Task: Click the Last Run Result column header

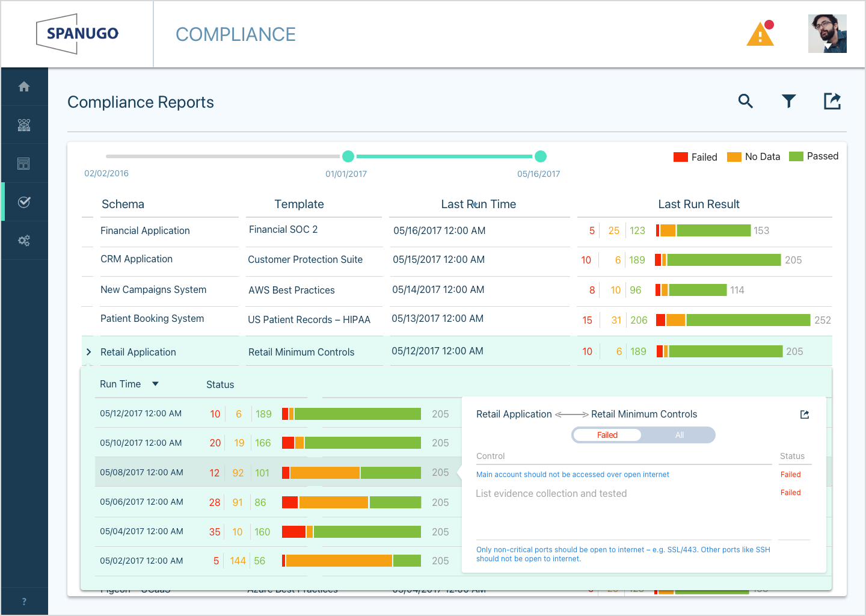Action: tap(699, 204)
